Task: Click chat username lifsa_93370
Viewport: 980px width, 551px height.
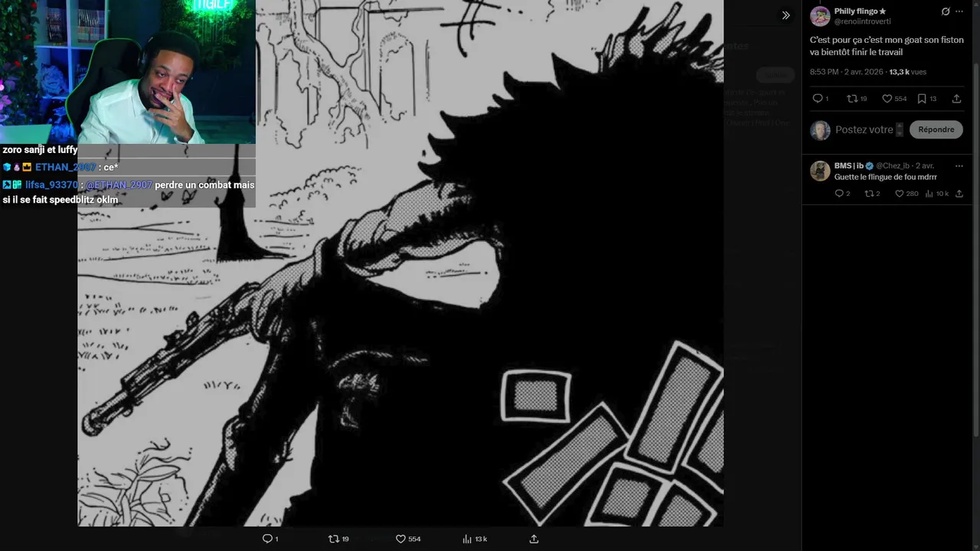Action: pyautogui.click(x=51, y=185)
